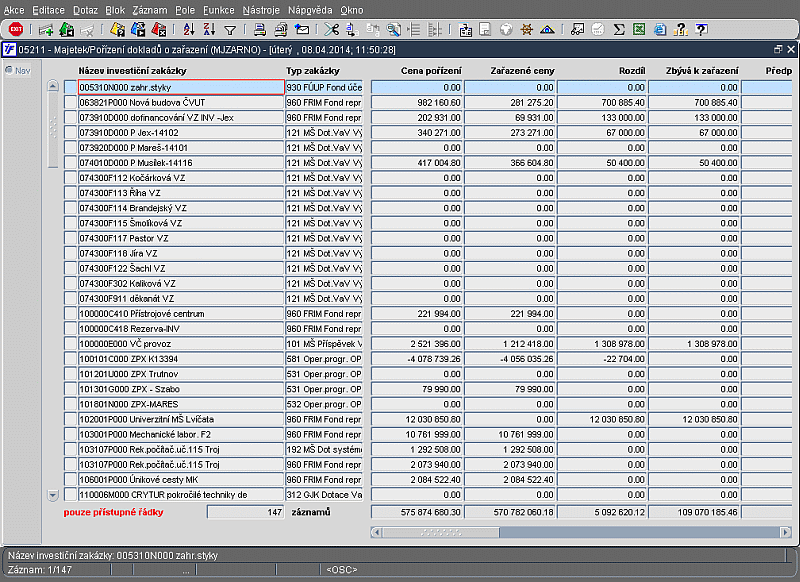Click the form layout icon
This screenshot has height=582, width=800.
pyautogui.click(x=465, y=30)
